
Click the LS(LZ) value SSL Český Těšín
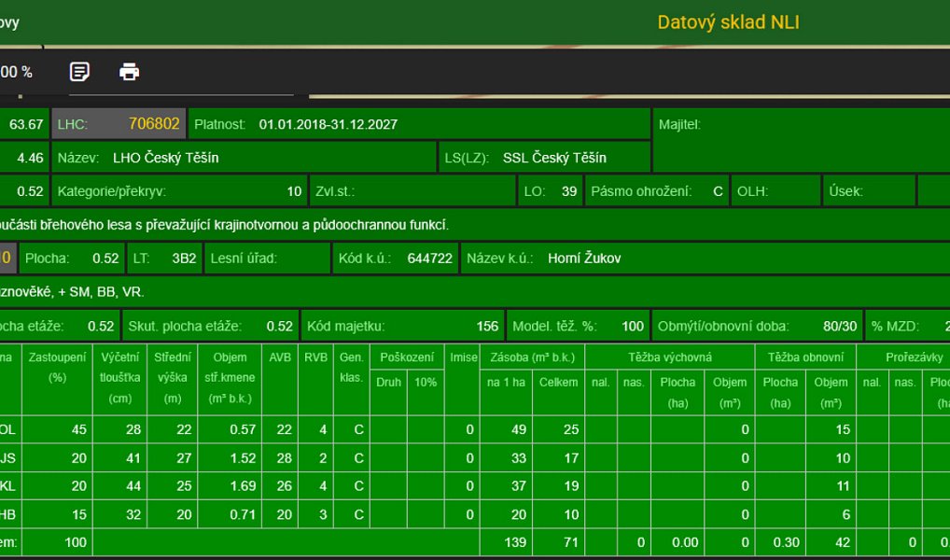[x=554, y=158]
